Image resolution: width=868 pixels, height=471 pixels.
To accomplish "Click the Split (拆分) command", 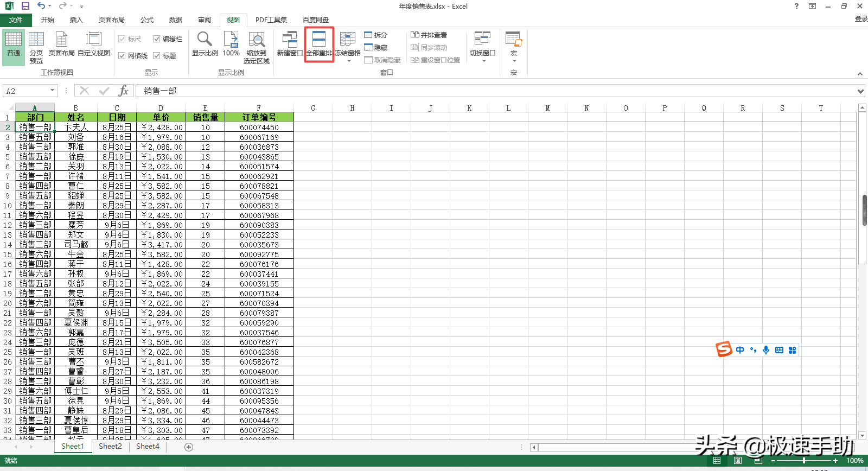I will 376,35.
